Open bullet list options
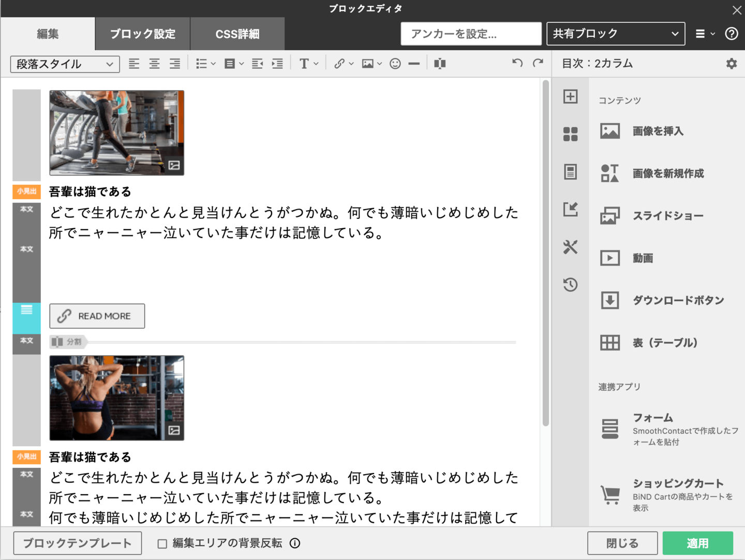This screenshot has height=560, width=745. click(205, 64)
